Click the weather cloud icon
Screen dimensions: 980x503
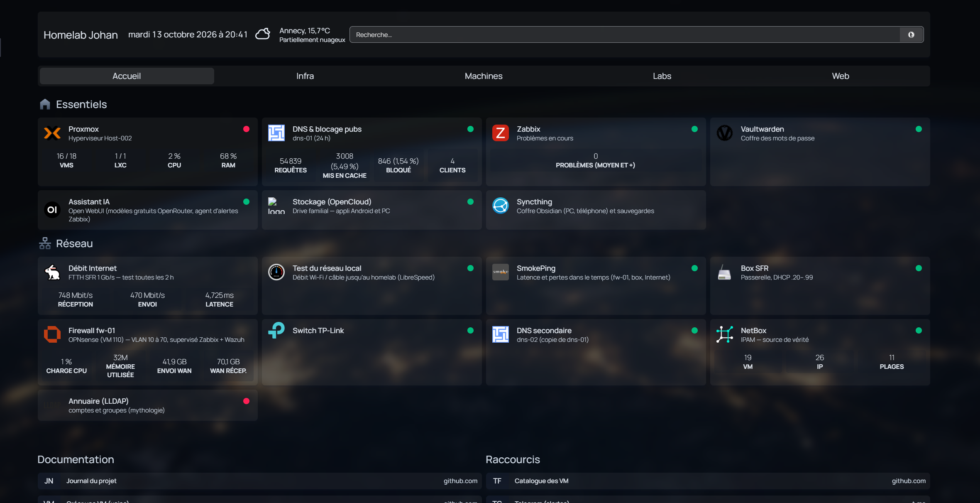pos(263,34)
